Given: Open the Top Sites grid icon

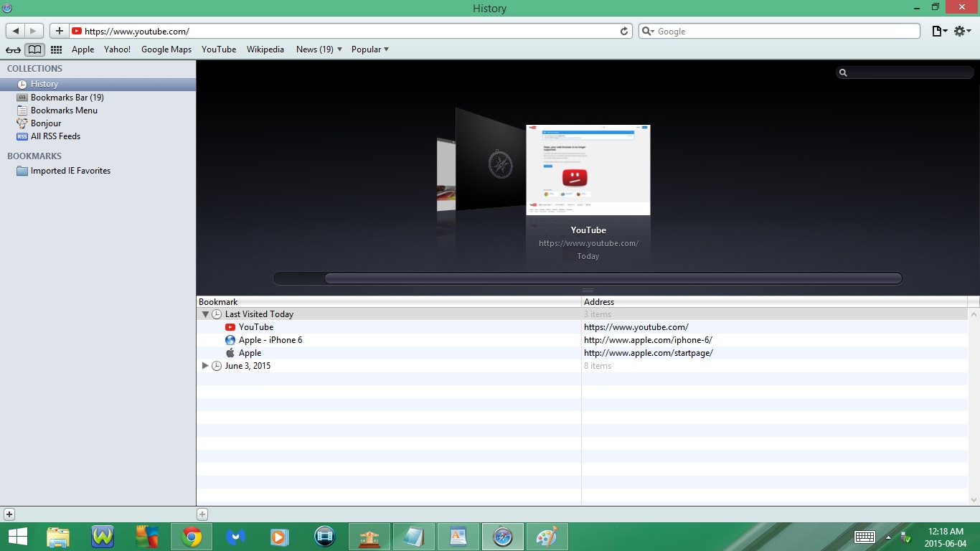Looking at the screenshot, I should pyautogui.click(x=56, y=50).
